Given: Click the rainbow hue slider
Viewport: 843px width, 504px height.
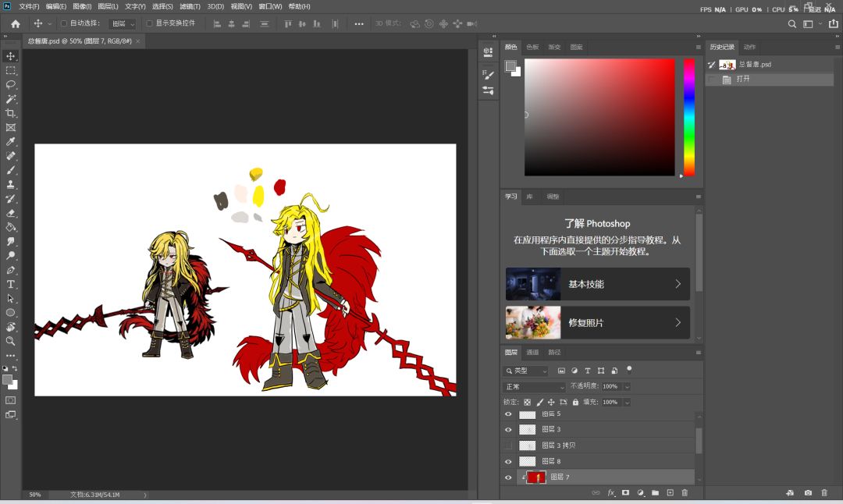Looking at the screenshot, I should click(688, 117).
